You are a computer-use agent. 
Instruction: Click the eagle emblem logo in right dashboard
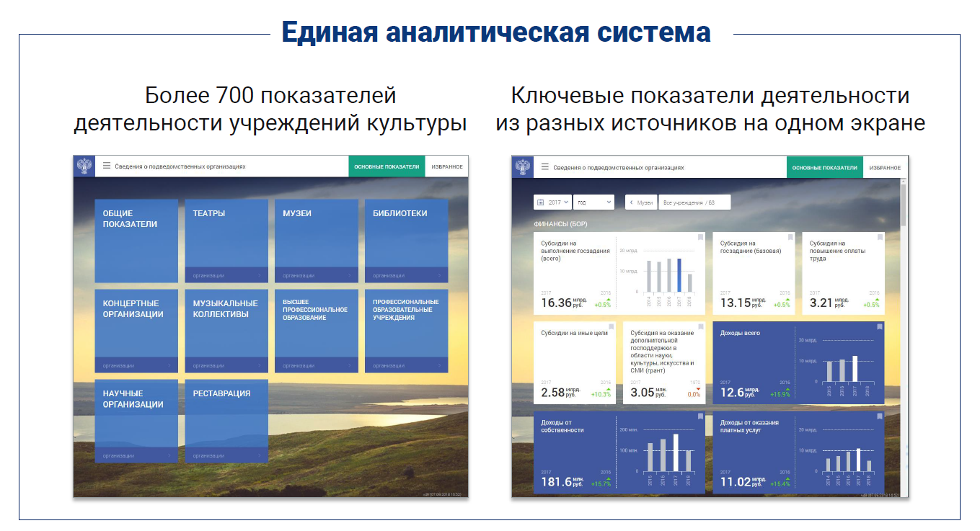click(522, 166)
